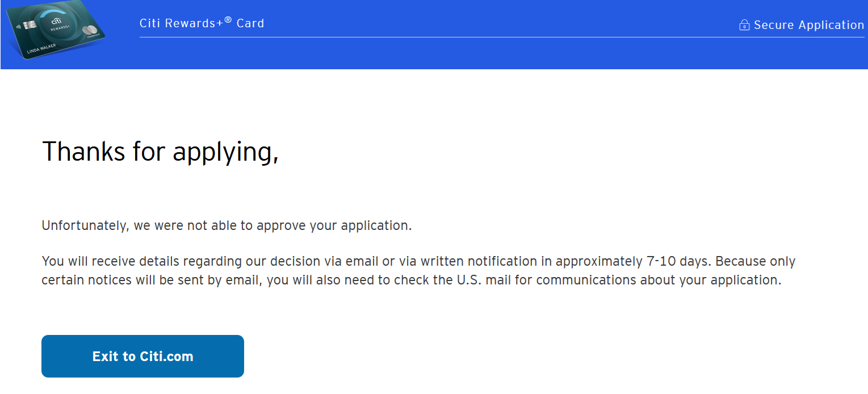
Task: Click the 'Thanks for applying,' heading
Action: coord(160,152)
